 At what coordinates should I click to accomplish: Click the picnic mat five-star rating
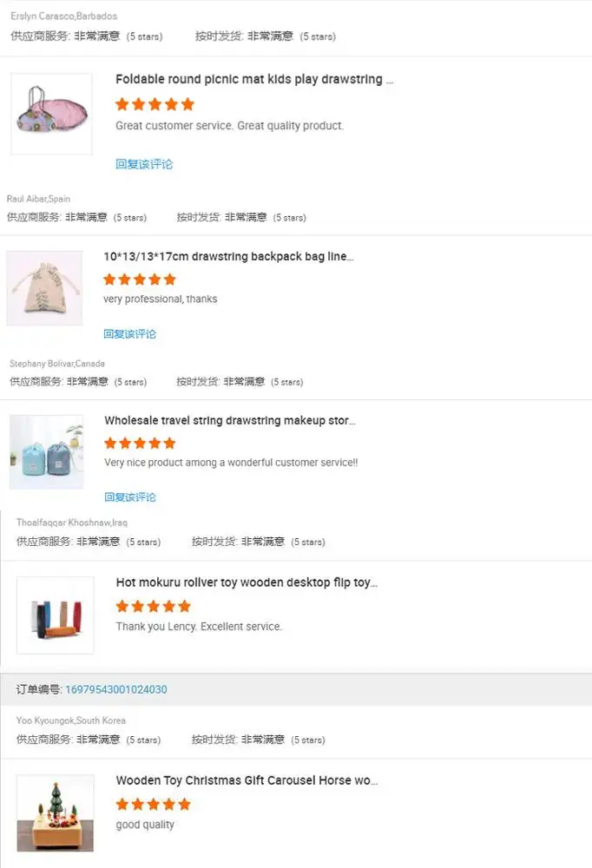pyautogui.click(x=155, y=104)
